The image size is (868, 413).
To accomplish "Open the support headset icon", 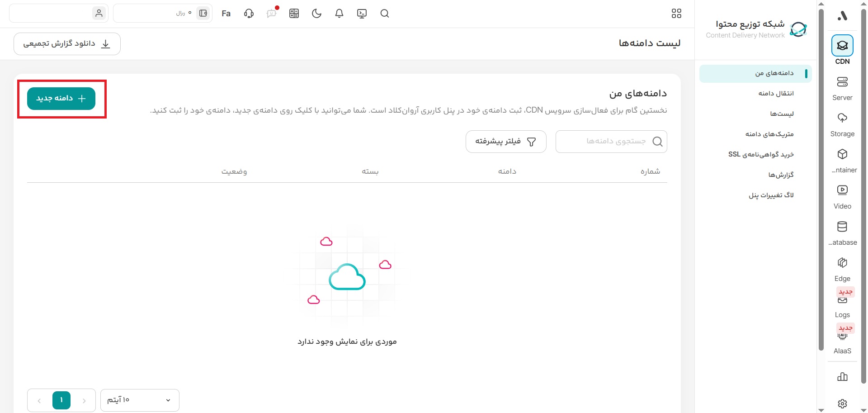I will pyautogui.click(x=249, y=14).
